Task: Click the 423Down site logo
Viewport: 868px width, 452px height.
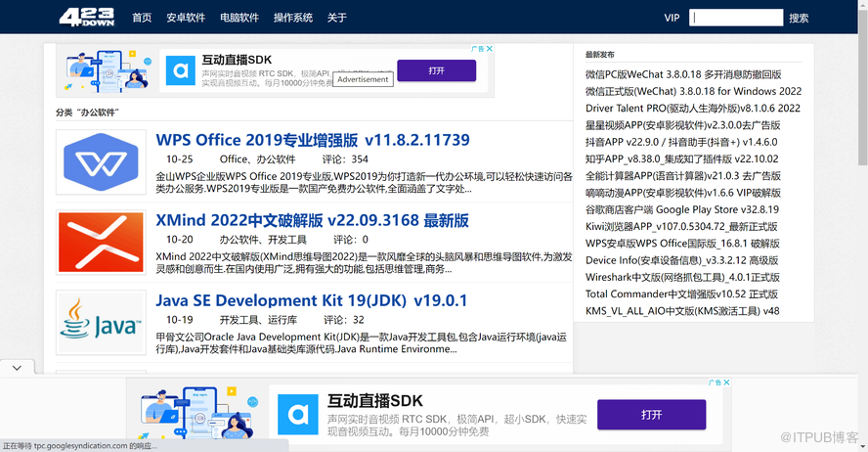Action: coord(87,18)
